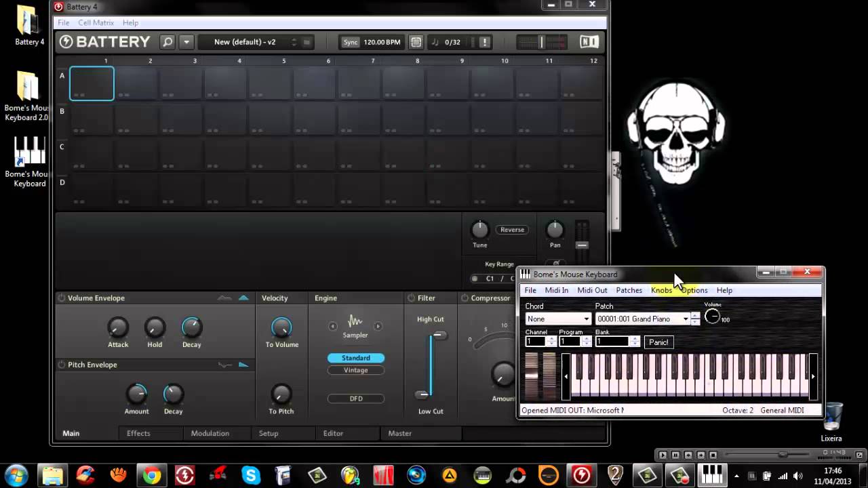Click next engine arrow right of Sampler
The height and width of the screenshot is (488, 868).
click(x=378, y=326)
